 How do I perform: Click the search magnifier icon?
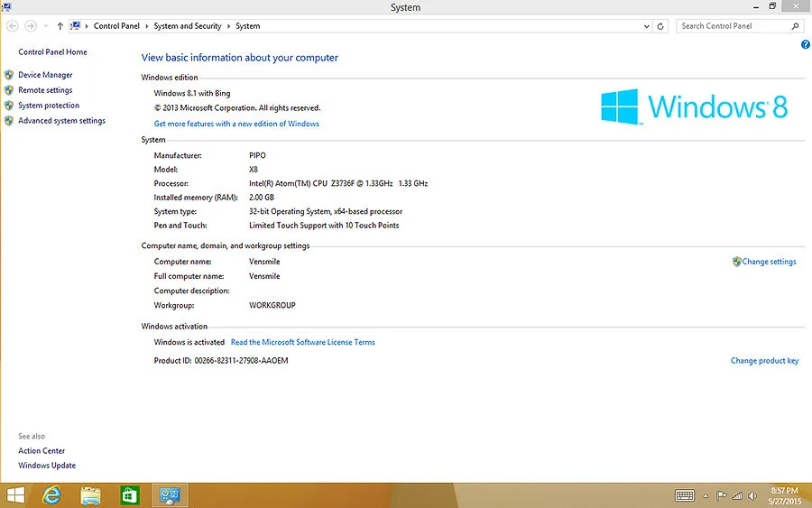tap(796, 26)
